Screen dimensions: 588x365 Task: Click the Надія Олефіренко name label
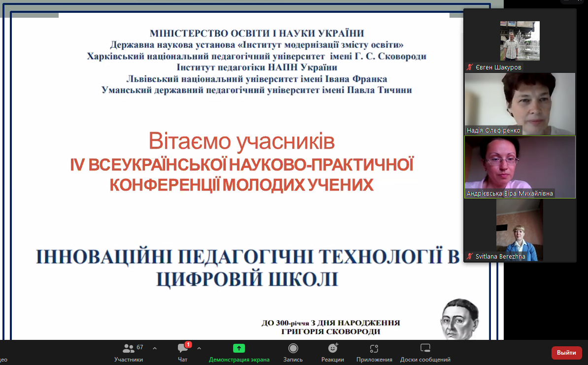(x=493, y=131)
